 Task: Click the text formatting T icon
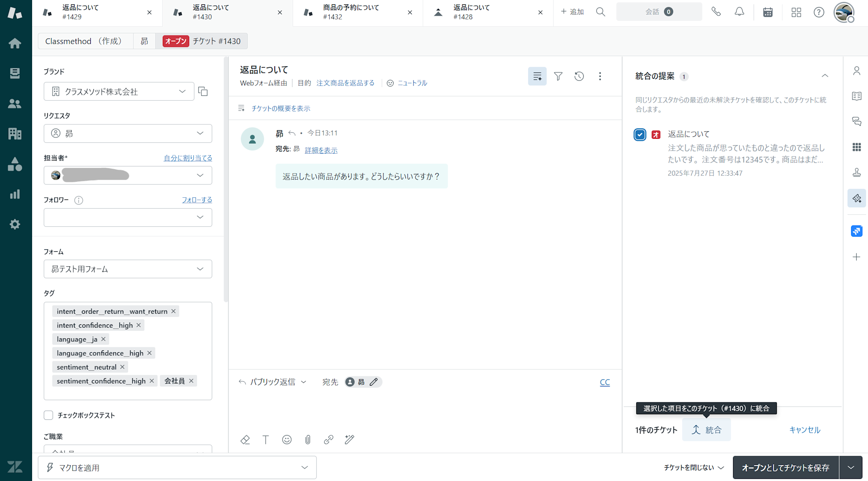point(266,440)
